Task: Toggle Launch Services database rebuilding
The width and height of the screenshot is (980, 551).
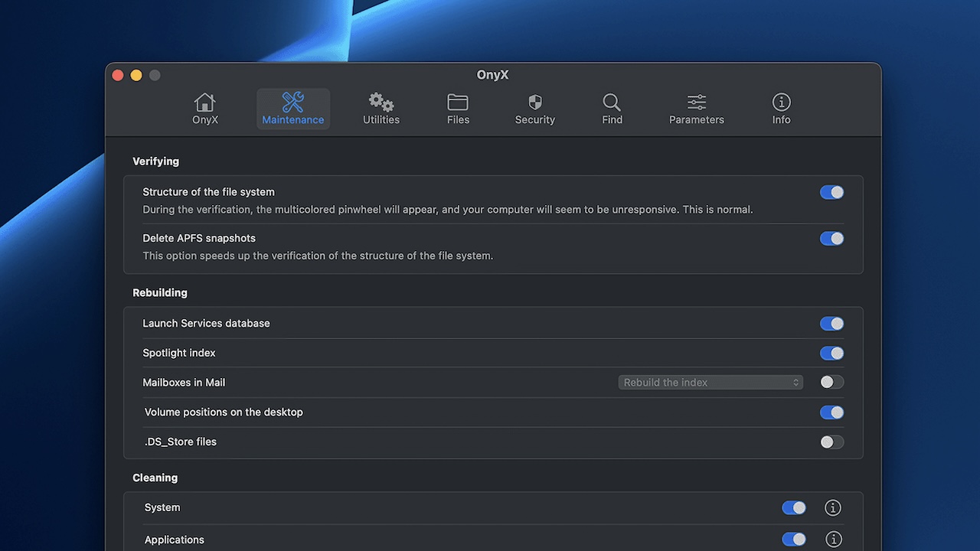Action: tap(831, 324)
